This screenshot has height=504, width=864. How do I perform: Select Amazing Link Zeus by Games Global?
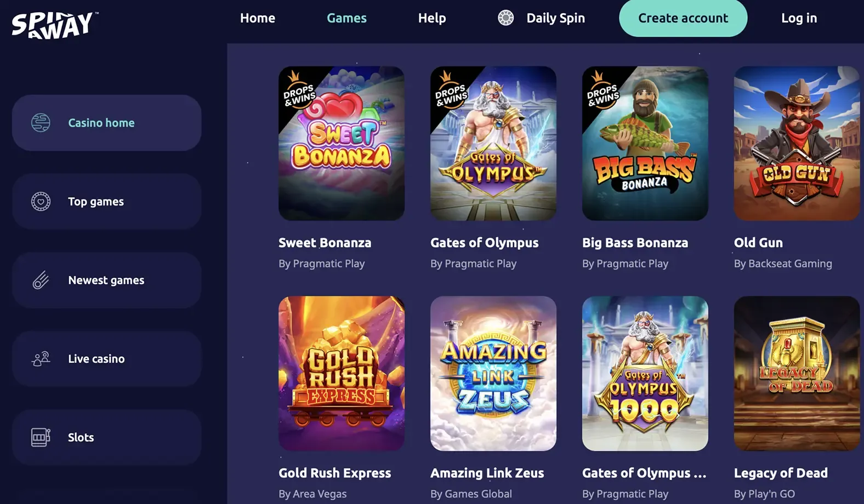point(493,374)
